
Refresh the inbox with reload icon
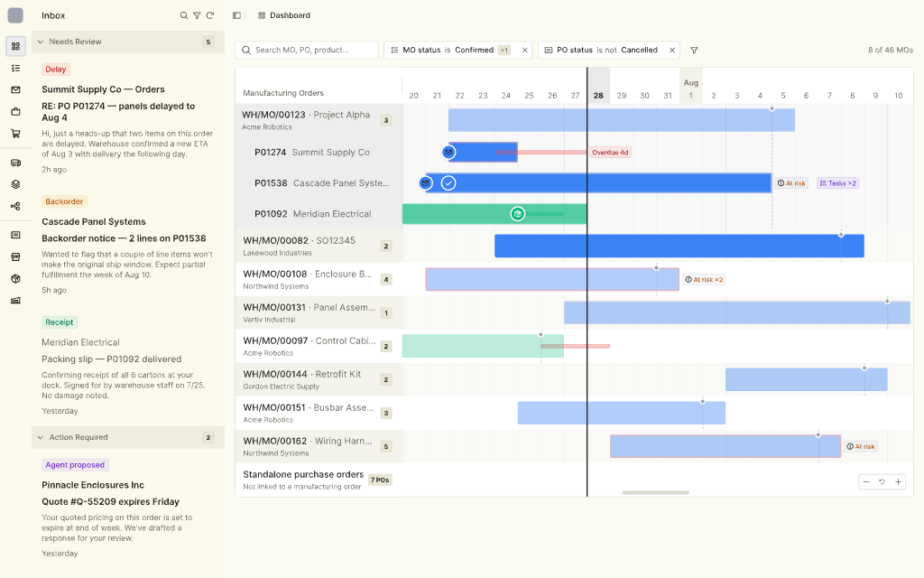(209, 15)
